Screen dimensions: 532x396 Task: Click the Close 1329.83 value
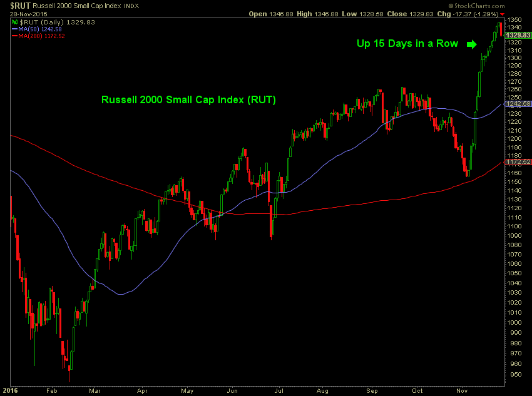(410, 14)
